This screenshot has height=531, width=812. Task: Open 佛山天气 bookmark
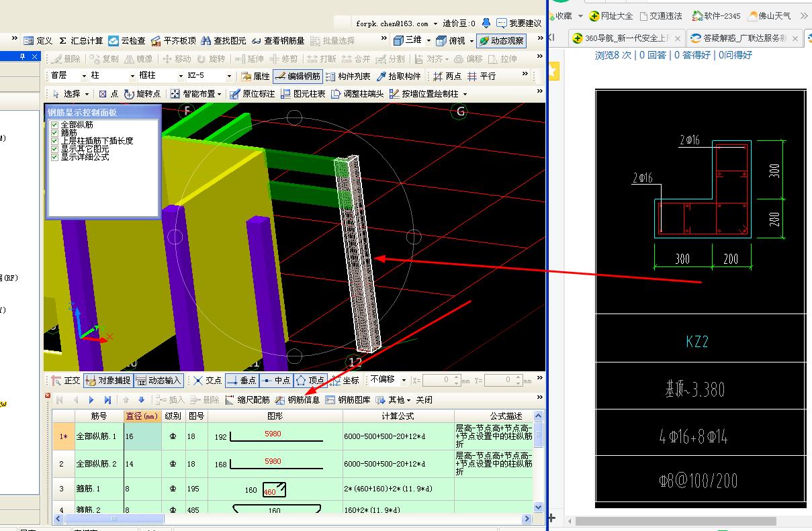[x=768, y=15]
